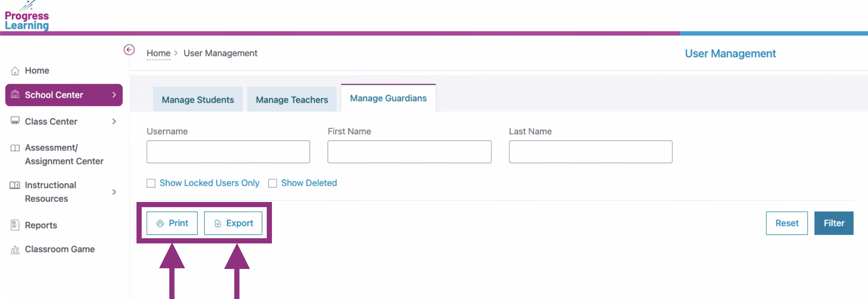Click the Classroom Game icon
This screenshot has width=868, height=299.
15,249
